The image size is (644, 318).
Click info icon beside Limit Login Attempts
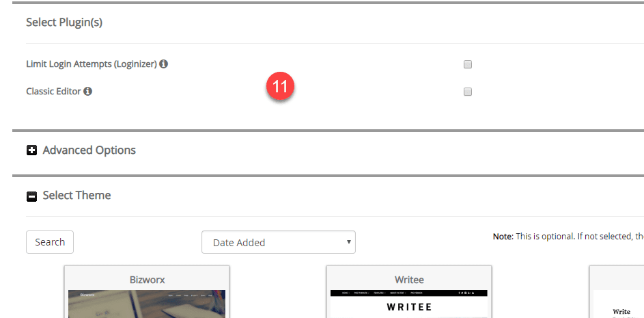[163, 64]
